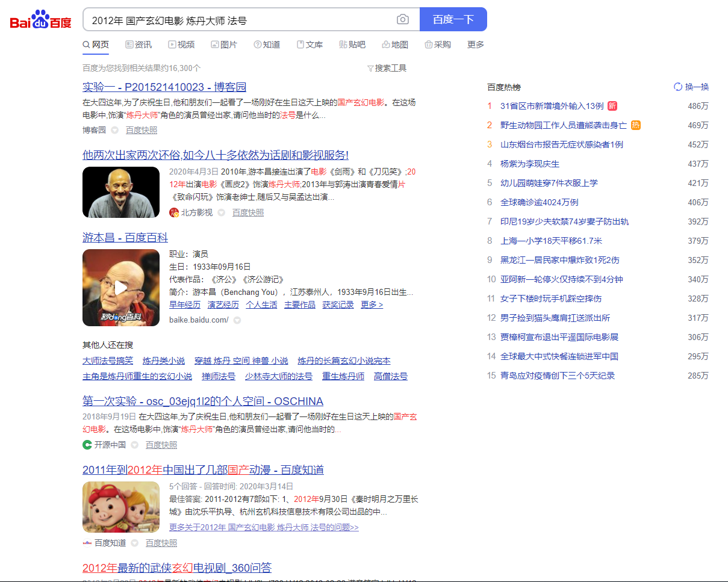Screen dimensions: 728x582
Task: Click the Baidu logo
Action: tap(41, 19)
